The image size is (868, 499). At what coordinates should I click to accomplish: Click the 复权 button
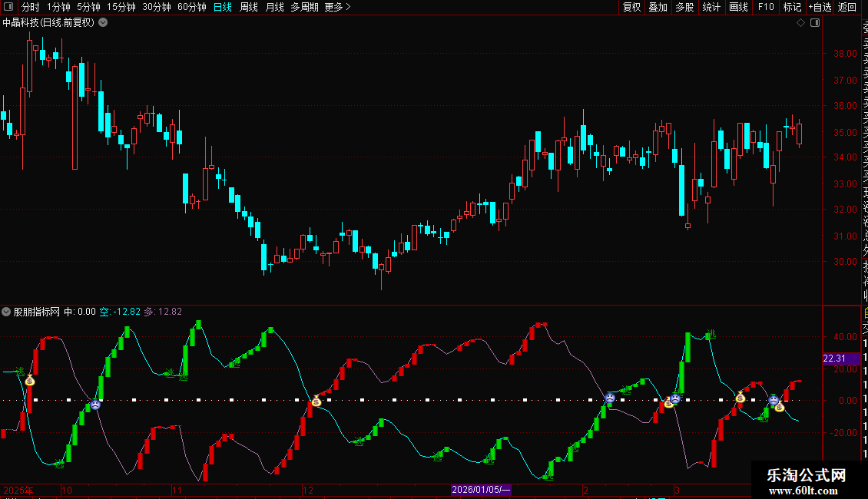pyautogui.click(x=631, y=7)
